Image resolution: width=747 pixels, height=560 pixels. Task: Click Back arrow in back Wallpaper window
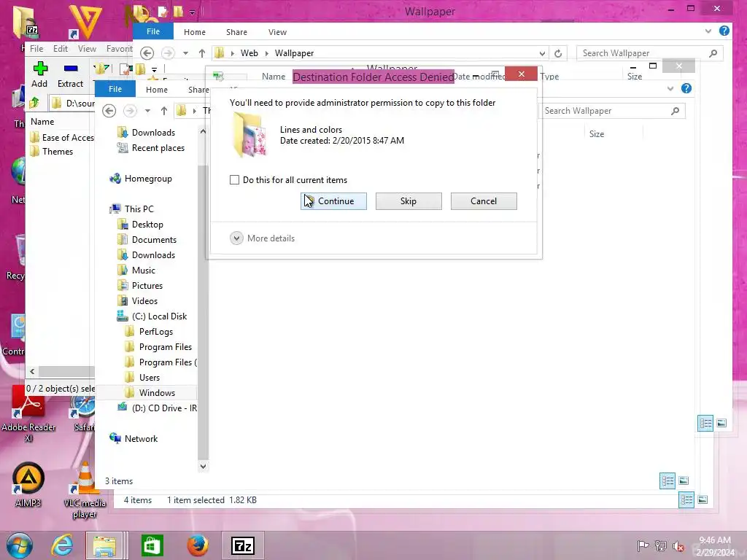(147, 53)
